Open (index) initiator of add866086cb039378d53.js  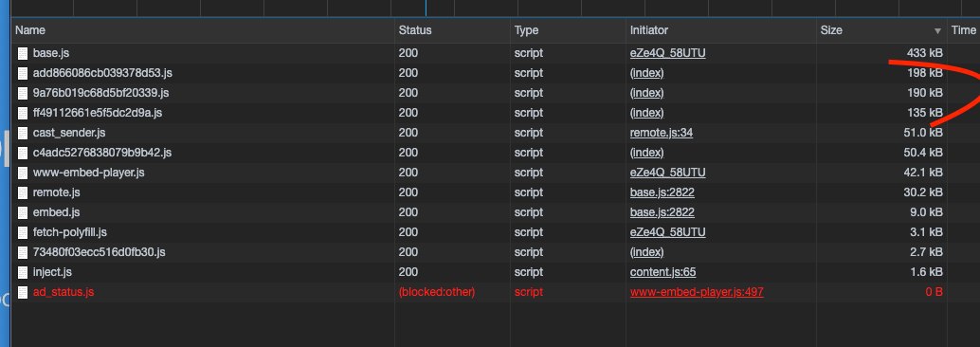pos(647,73)
